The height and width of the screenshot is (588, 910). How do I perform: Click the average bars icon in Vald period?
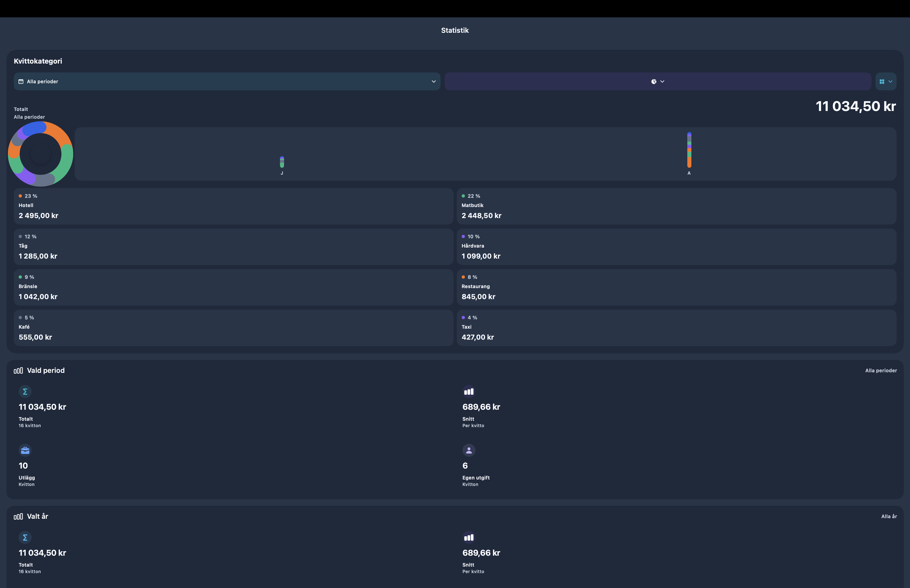tap(469, 391)
